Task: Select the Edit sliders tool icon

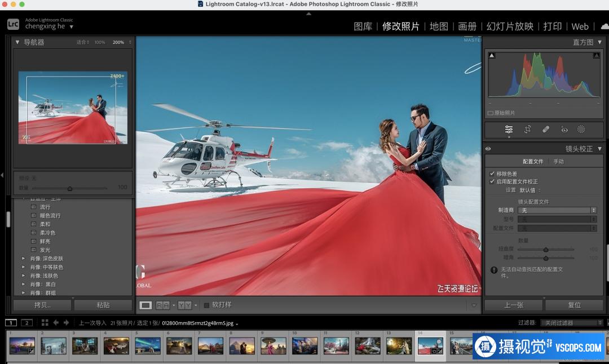Action: click(509, 130)
